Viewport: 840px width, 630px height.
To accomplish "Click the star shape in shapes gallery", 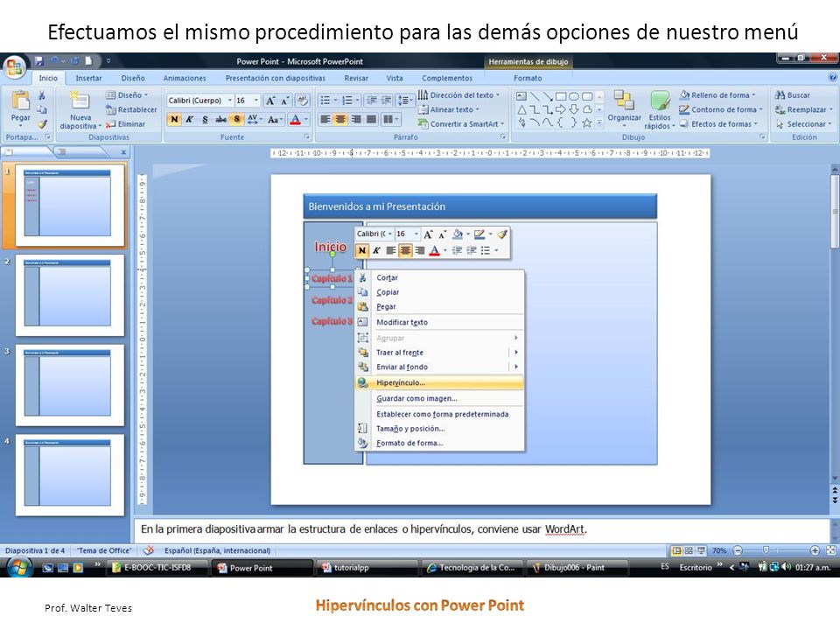I will click(587, 122).
